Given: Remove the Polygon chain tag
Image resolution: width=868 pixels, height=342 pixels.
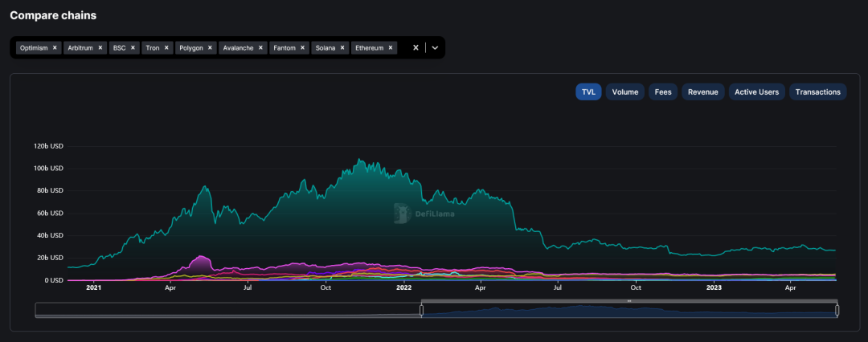Looking at the screenshot, I should pyautogui.click(x=210, y=48).
